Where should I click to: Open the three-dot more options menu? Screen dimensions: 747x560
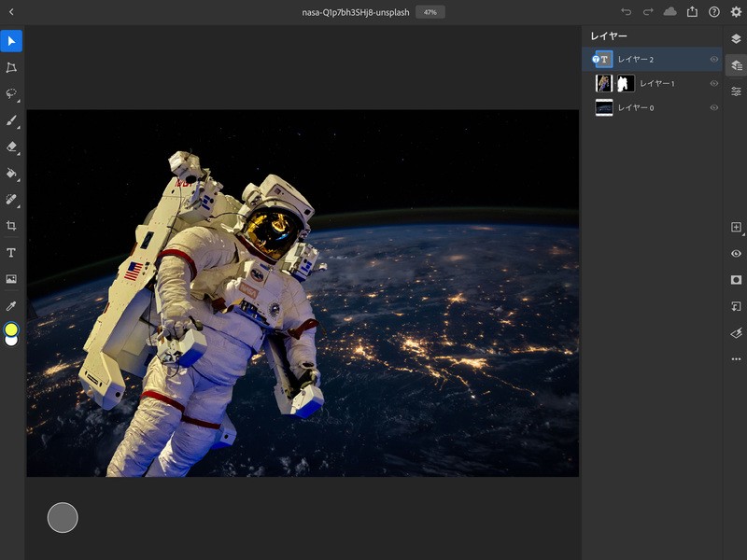[x=736, y=358]
